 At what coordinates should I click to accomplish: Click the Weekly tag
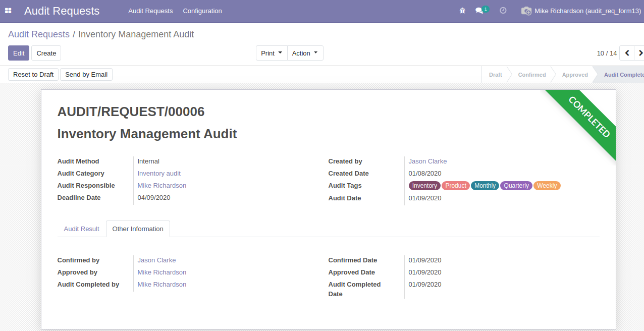tap(547, 186)
